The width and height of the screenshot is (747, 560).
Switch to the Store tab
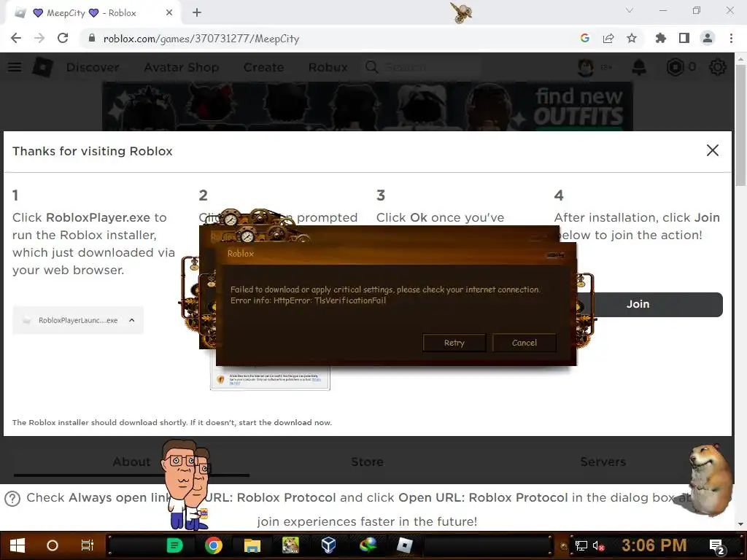click(368, 462)
